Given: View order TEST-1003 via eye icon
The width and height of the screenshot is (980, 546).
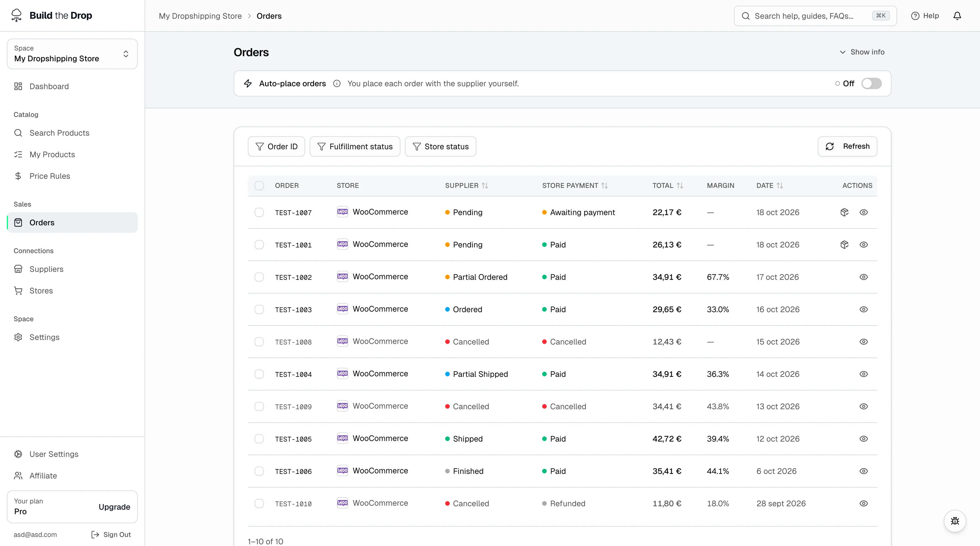Looking at the screenshot, I should (x=863, y=309).
